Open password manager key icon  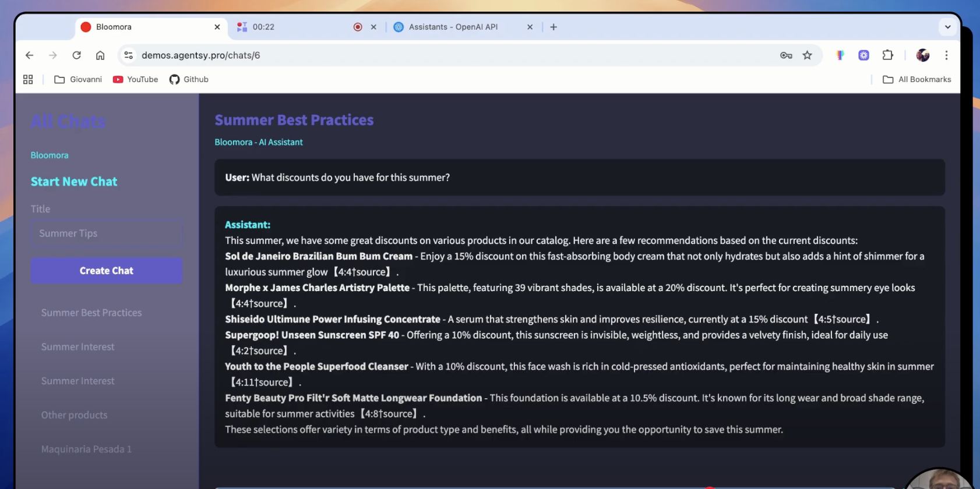[x=786, y=55]
